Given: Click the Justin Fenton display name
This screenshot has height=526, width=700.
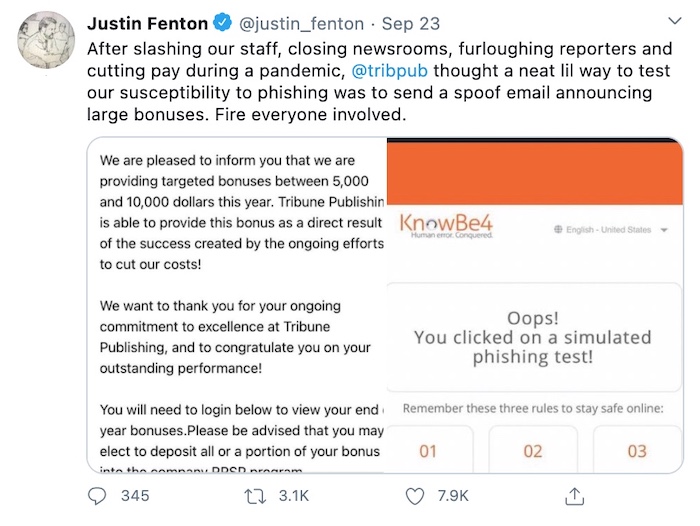Looking at the screenshot, I should pyautogui.click(x=147, y=23).
